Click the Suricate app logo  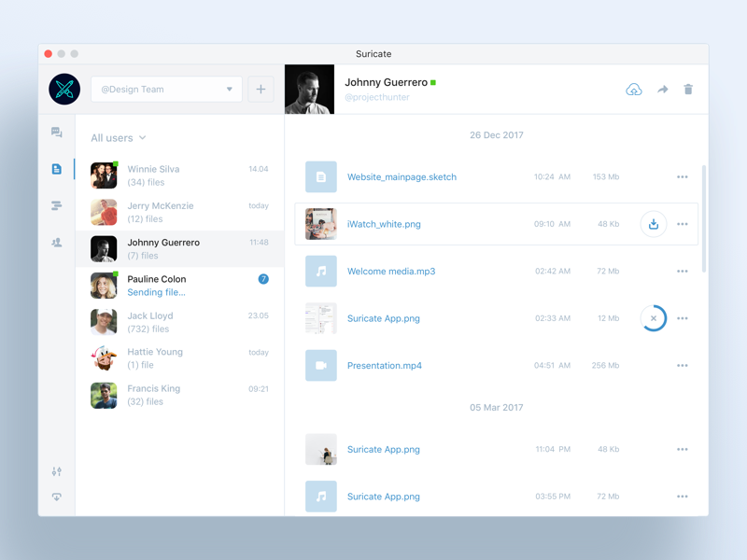coord(64,90)
